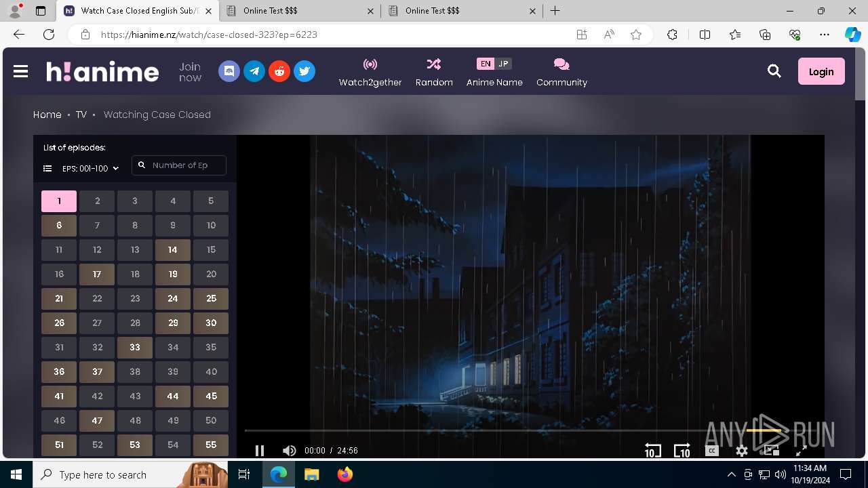Launch Firefox from taskbar
Image resolution: width=868 pixels, height=488 pixels.
pyautogui.click(x=345, y=474)
